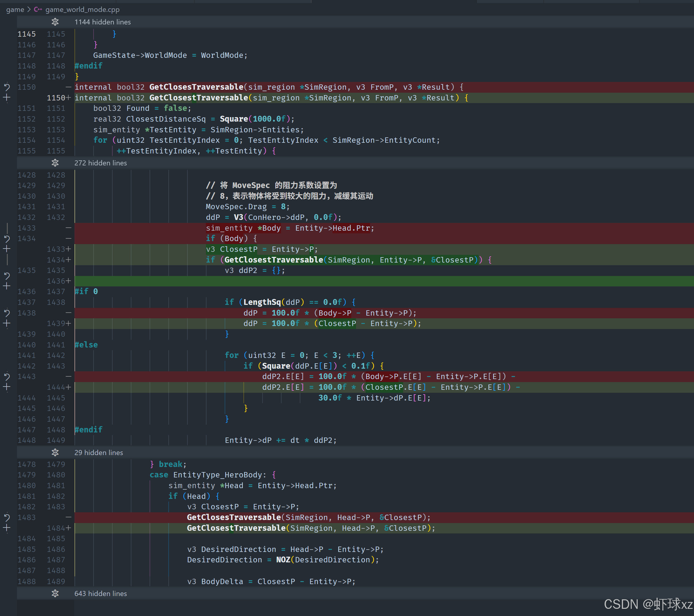
Task: Revert the change at line 1443
Action: (x=7, y=376)
